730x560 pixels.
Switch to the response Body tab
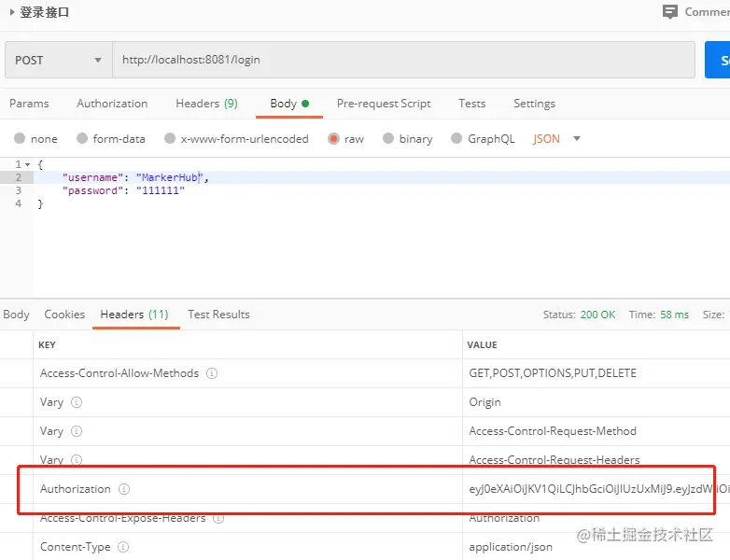click(x=16, y=315)
